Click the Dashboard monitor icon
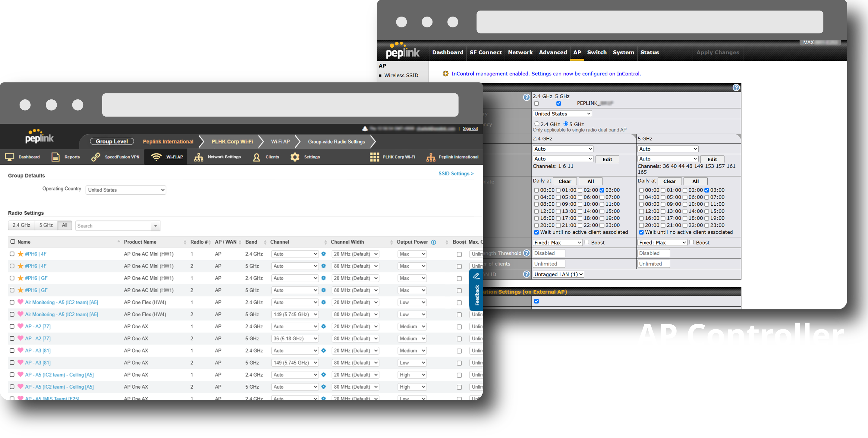Screen dimensions: 868x438 [9, 157]
